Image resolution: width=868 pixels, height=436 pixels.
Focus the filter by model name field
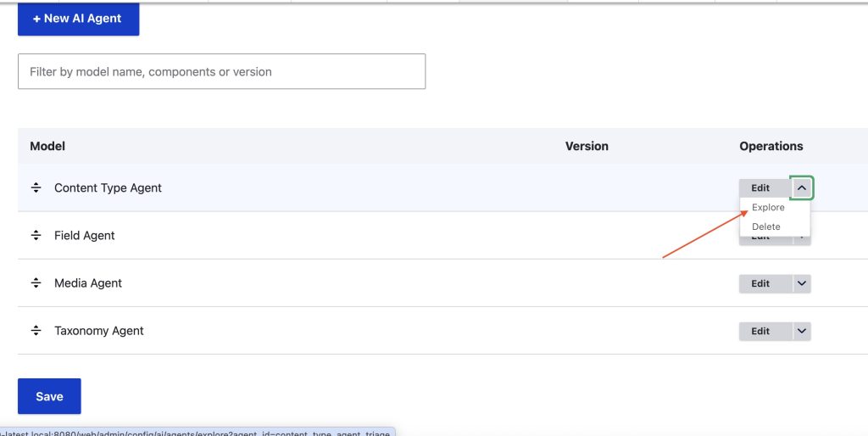[221, 72]
